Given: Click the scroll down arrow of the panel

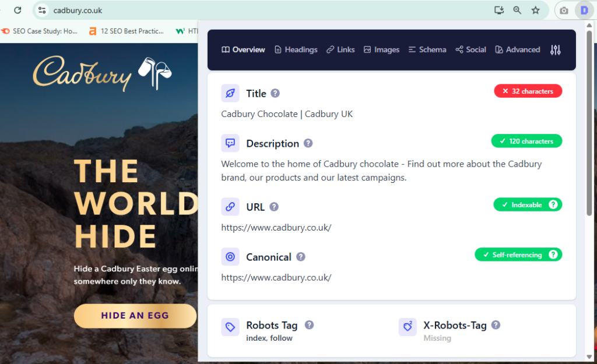Looking at the screenshot, I should point(589,357).
